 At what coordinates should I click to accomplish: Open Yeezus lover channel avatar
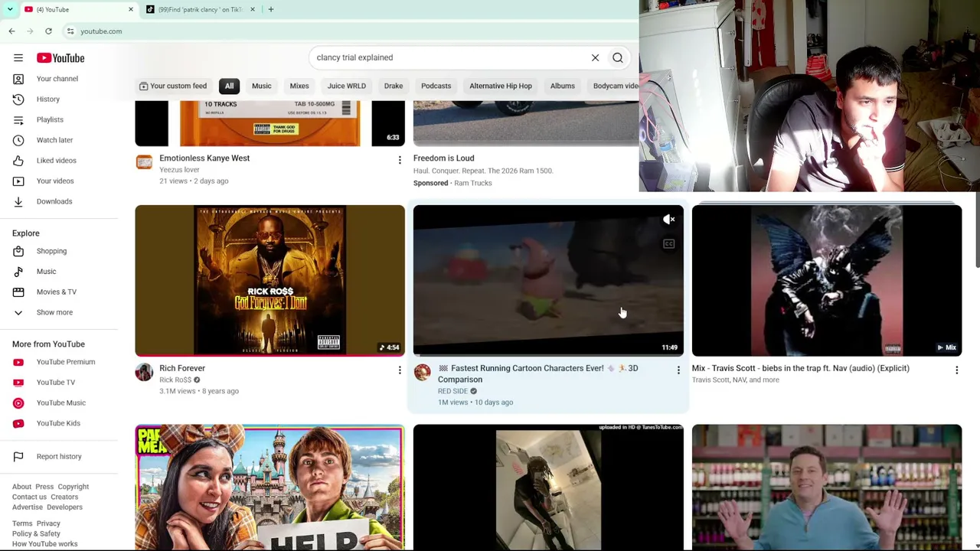[144, 161]
